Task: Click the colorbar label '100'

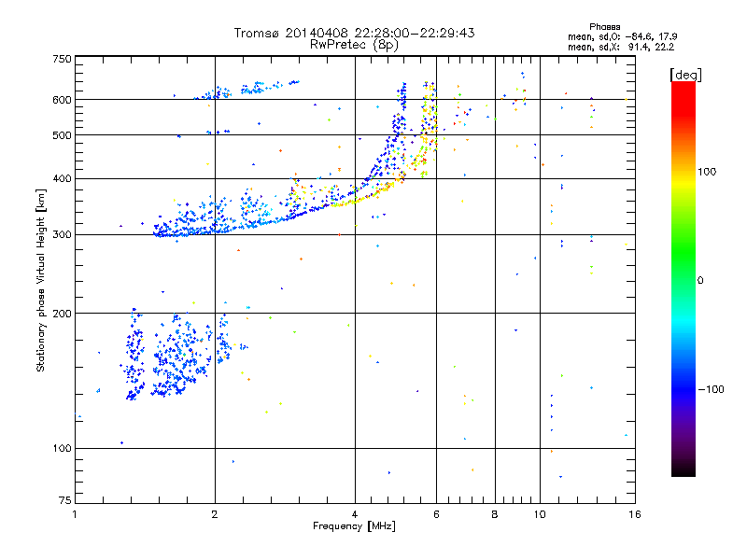Action: pyautogui.click(x=707, y=172)
